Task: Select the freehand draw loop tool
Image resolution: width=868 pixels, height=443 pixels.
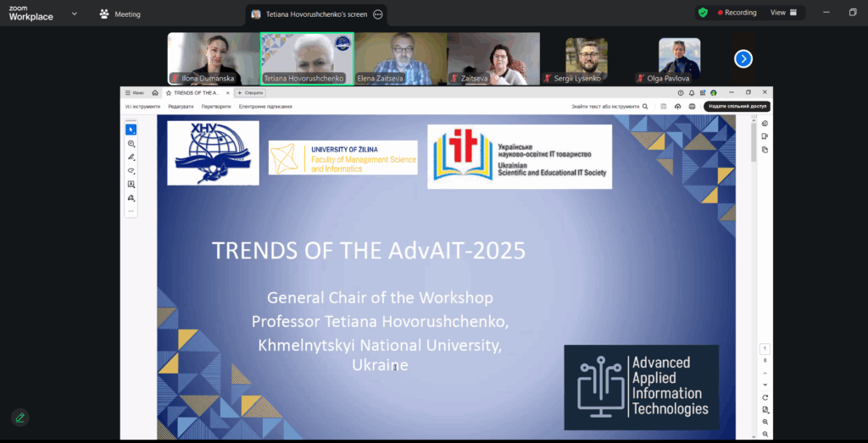Action: (x=131, y=170)
